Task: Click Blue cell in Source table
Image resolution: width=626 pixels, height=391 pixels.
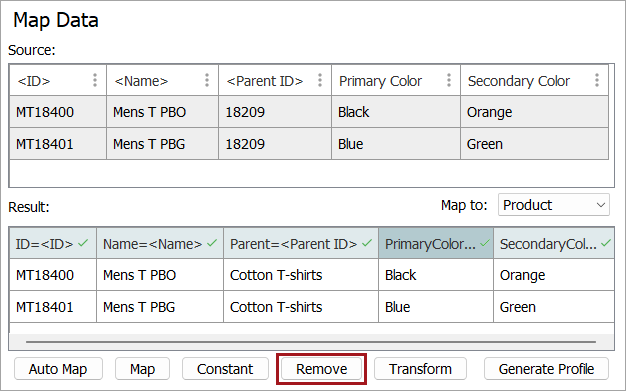Action: pos(396,144)
